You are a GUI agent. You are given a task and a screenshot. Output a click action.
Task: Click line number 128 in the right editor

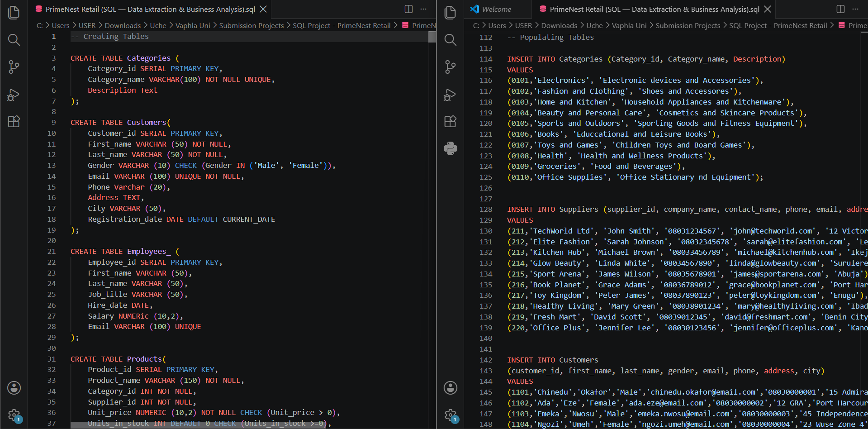coord(486,210)
